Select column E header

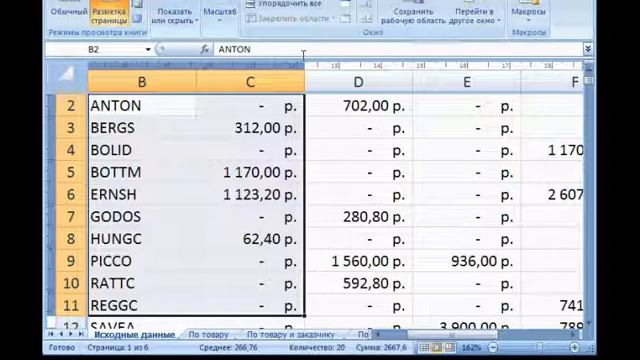click(467, 82)
